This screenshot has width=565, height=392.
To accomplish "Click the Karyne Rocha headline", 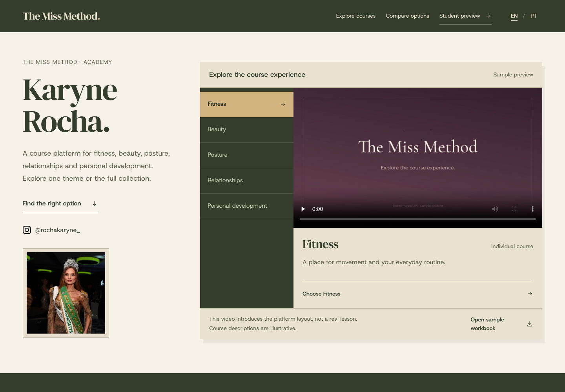I will 70,106.
